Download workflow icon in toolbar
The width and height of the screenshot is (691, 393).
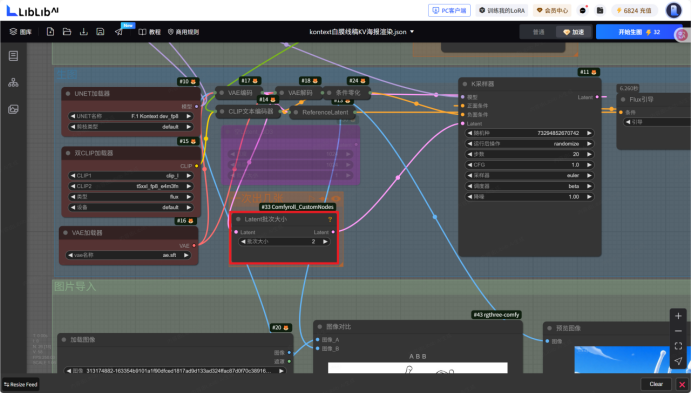(84, 32)
